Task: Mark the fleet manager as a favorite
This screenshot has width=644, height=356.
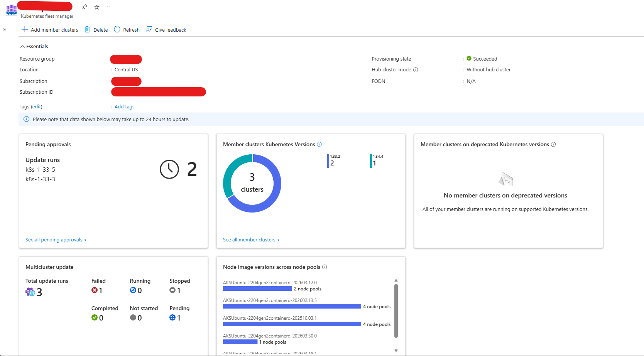Action: [x=96, y=7]
